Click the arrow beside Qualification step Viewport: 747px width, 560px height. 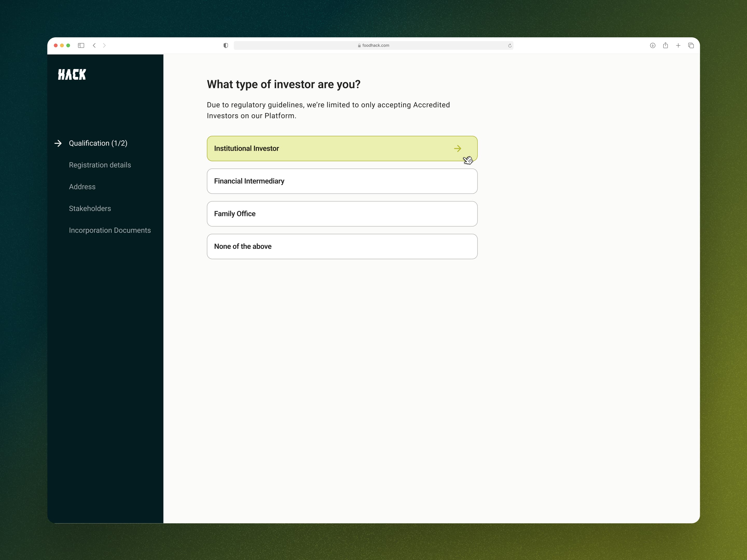58,143
